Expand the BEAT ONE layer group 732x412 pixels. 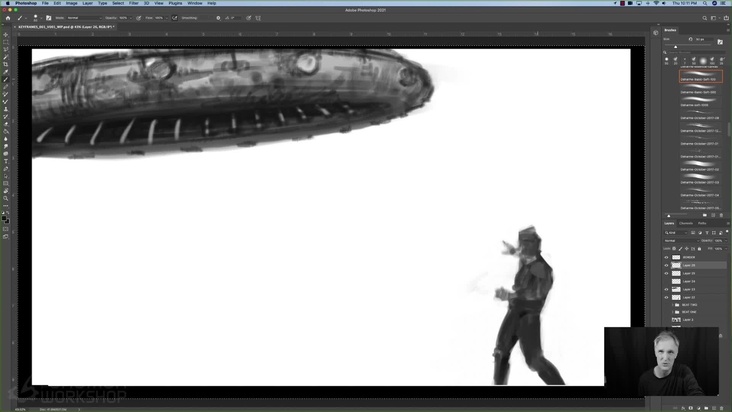672,312
